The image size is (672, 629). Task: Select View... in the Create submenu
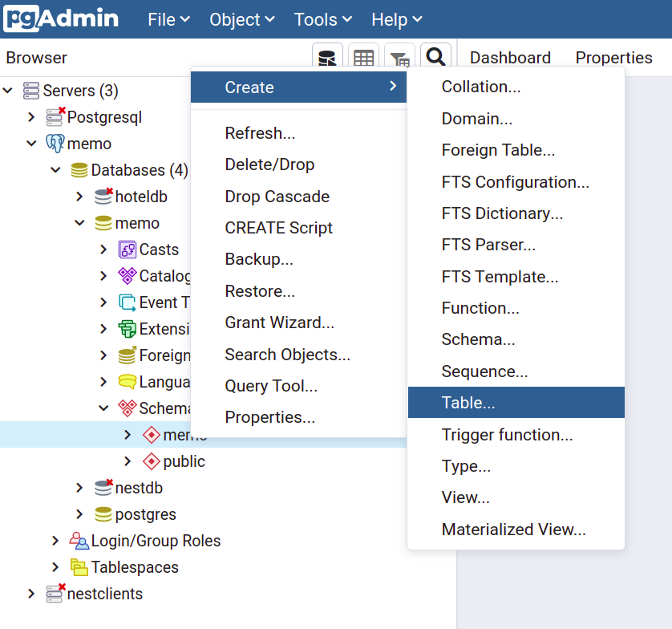[516, 497]
